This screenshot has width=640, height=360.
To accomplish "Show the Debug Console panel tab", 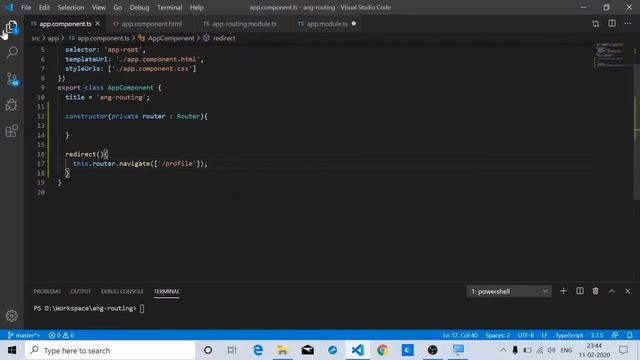I will (122, 291).
